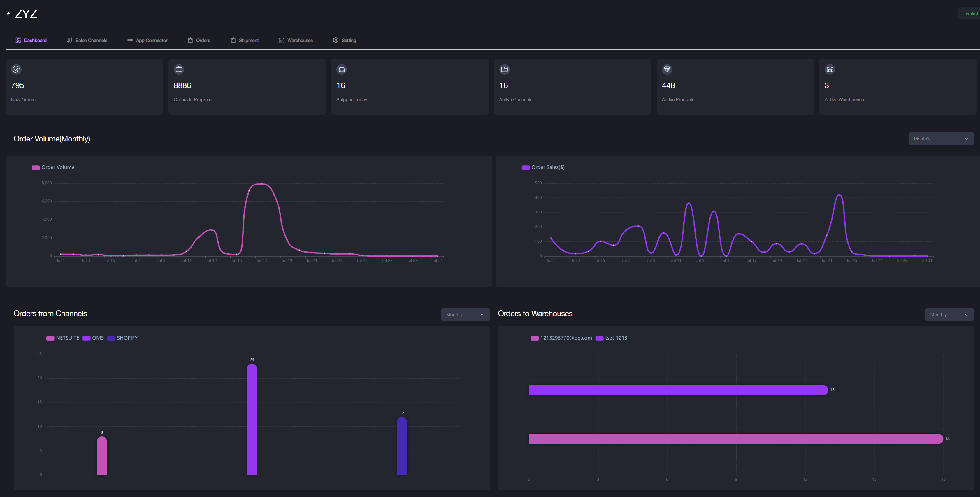Click the Sales Channels icon

(x=69, y=40)
